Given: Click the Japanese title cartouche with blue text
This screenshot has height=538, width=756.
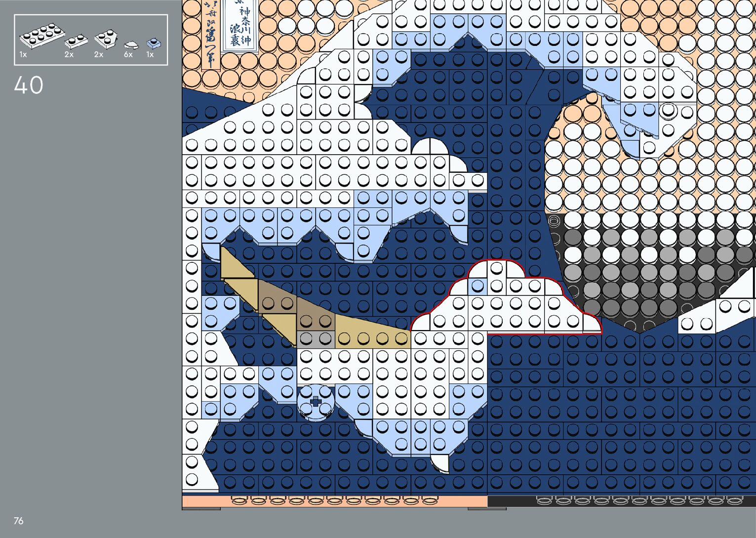Looking at the screenshot, I should click(x=240, y=25).
